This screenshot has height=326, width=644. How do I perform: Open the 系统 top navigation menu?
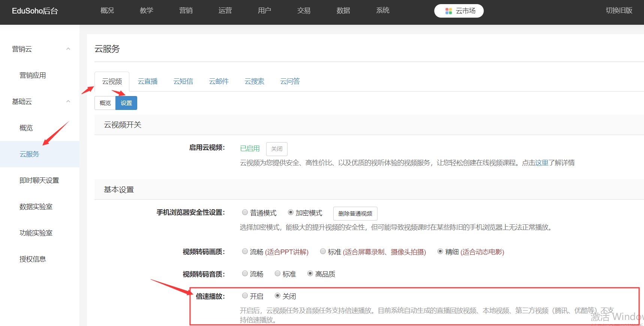(x=382, y=11)
